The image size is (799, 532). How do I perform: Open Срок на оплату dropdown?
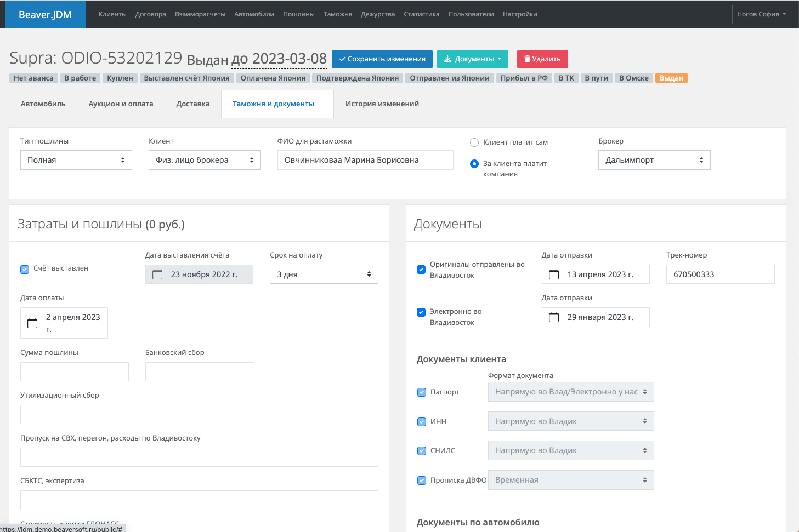[324, 274]
